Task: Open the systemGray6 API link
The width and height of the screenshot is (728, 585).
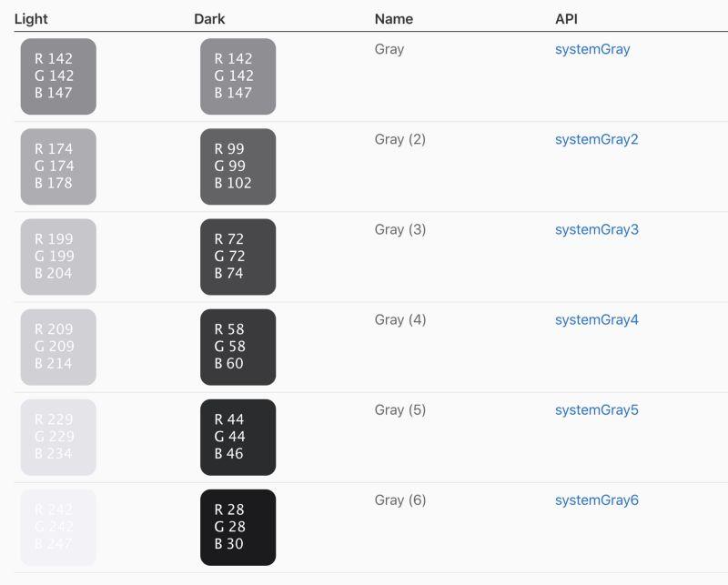Action: 597,499
